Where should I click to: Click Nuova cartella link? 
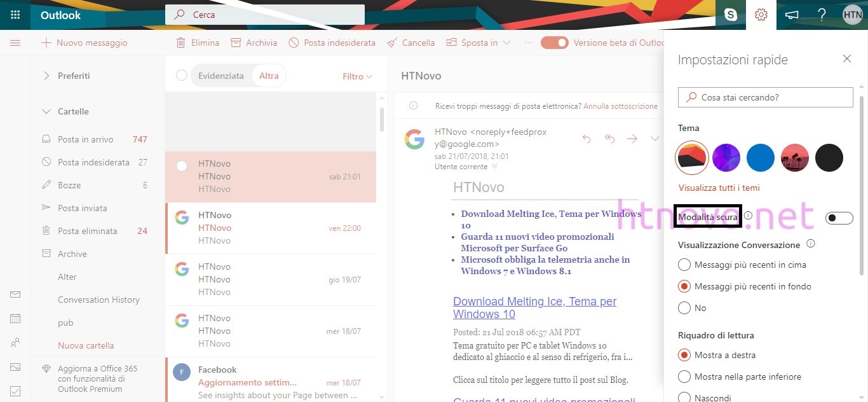point(86,345)
